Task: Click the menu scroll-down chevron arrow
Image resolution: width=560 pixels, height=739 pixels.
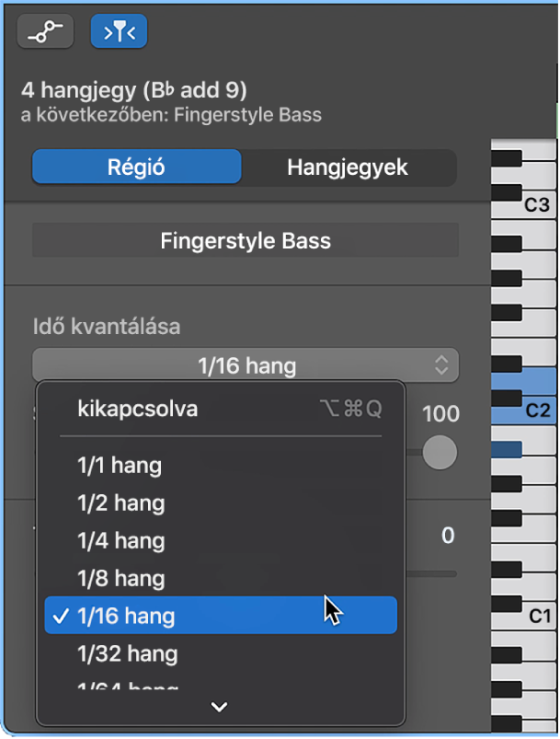Action: click(x=220, y=707)
